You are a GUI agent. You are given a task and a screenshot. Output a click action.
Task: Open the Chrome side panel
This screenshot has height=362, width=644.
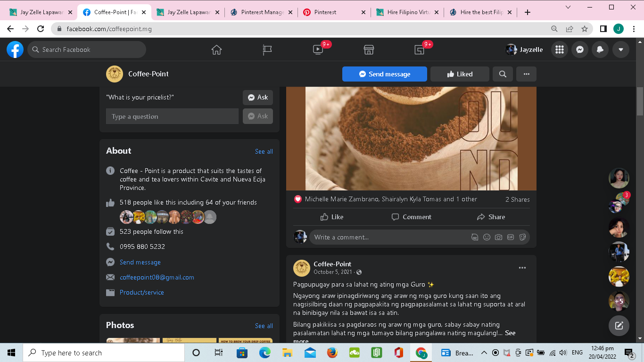pos(603,29)
